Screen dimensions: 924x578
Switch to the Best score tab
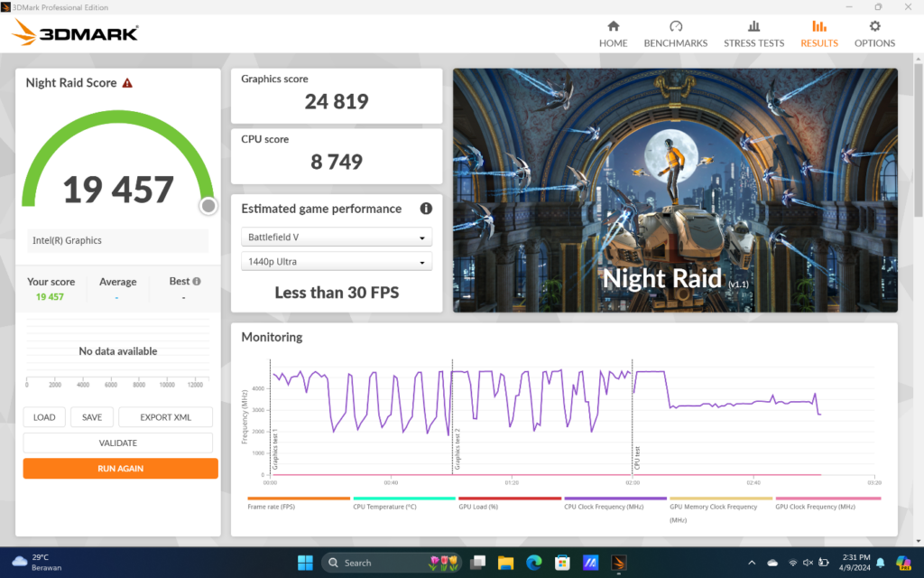[180, 281]
